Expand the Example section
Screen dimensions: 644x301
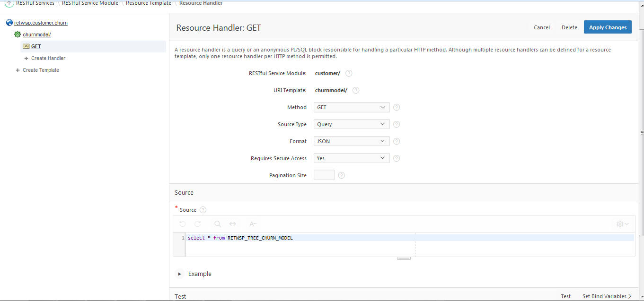pyautogui.click(x=180, y=274)
